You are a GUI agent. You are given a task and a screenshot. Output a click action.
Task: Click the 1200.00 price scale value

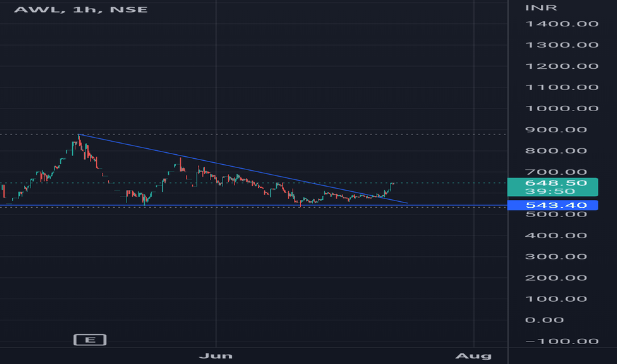point(562,66)
